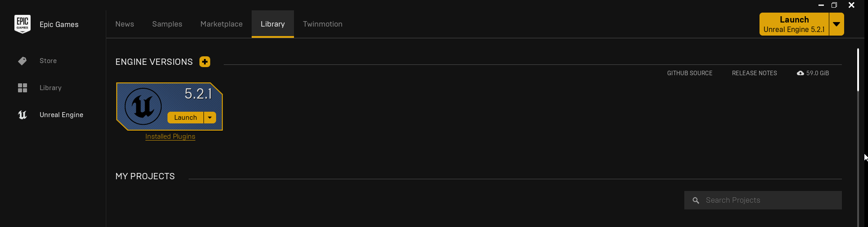Image resolution: width=868 pixels, height=227 pixels.
Task: Open the GitHub Source link
Action: click(x=690, y=73)
